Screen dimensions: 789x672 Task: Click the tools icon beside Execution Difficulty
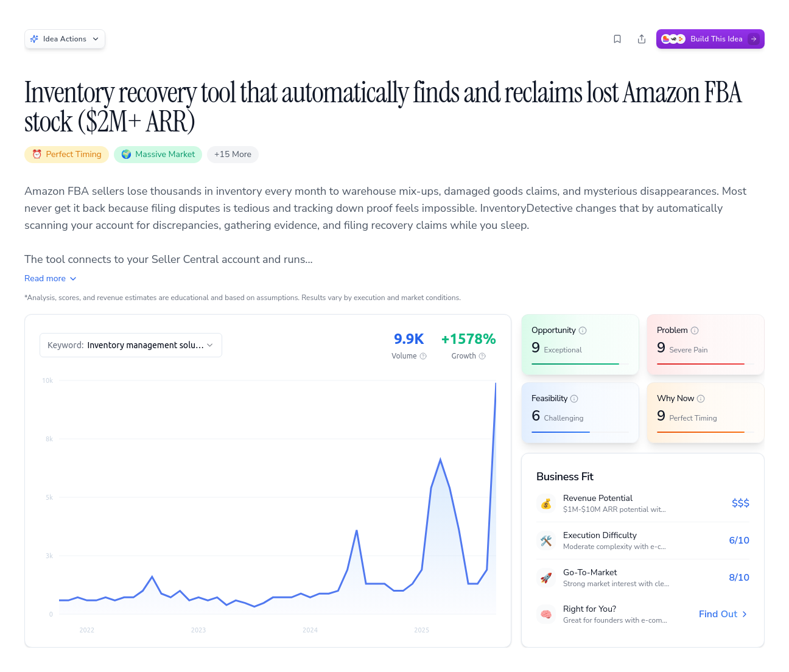[x=546, y=541]
